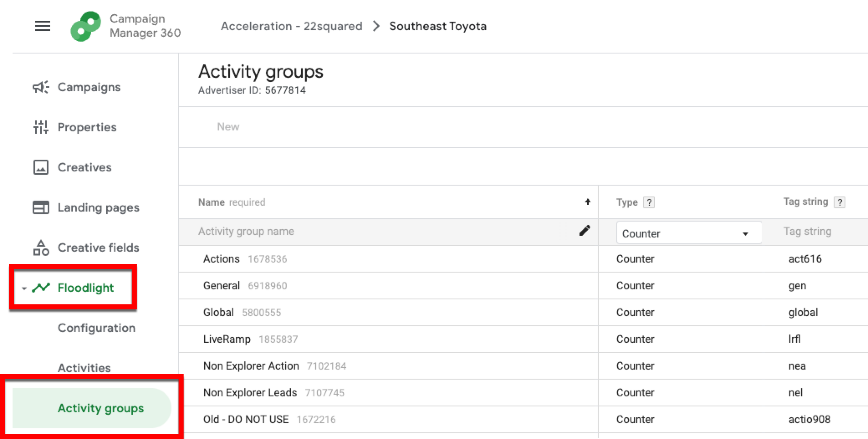Click the Tag string column header
Image resolution: width=868 pixels, height=439 pixels.
point(806,202)
